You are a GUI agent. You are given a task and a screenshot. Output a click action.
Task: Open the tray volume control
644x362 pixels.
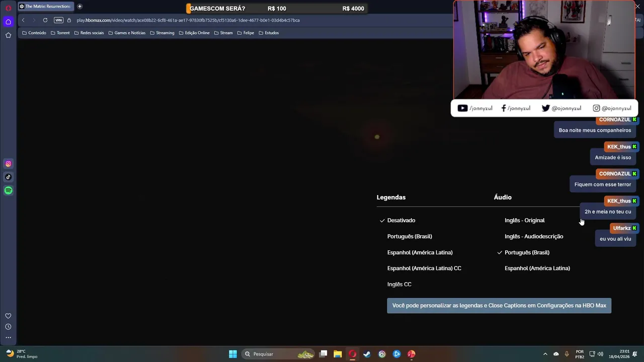[x=600, y=354]
